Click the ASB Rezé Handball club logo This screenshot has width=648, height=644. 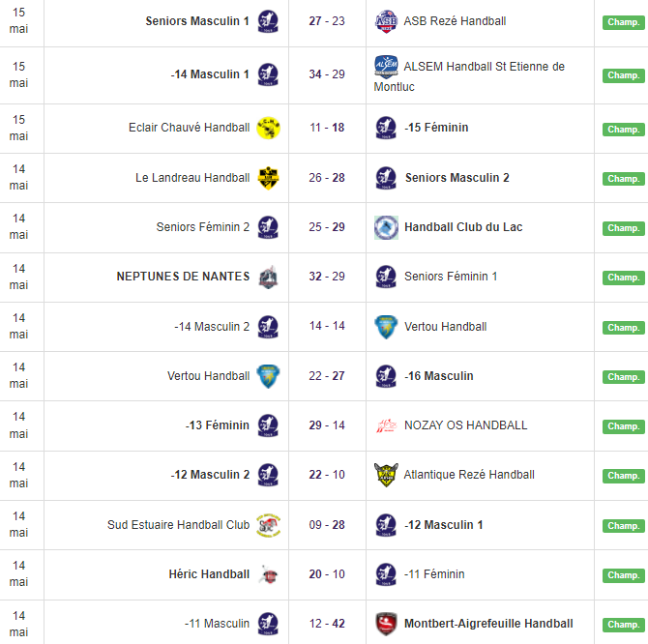pyautogui.click(x=386, y=21)
